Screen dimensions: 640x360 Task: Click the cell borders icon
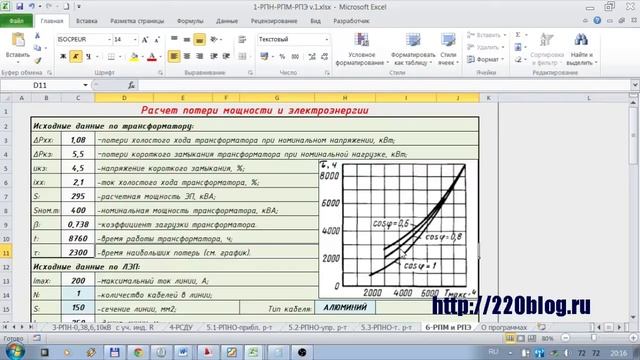(111, 57)
